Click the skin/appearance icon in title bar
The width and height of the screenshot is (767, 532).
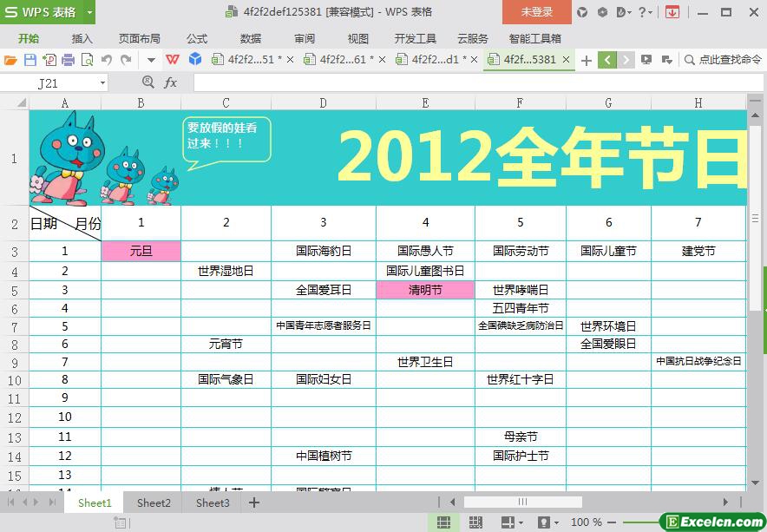[582, 12]
